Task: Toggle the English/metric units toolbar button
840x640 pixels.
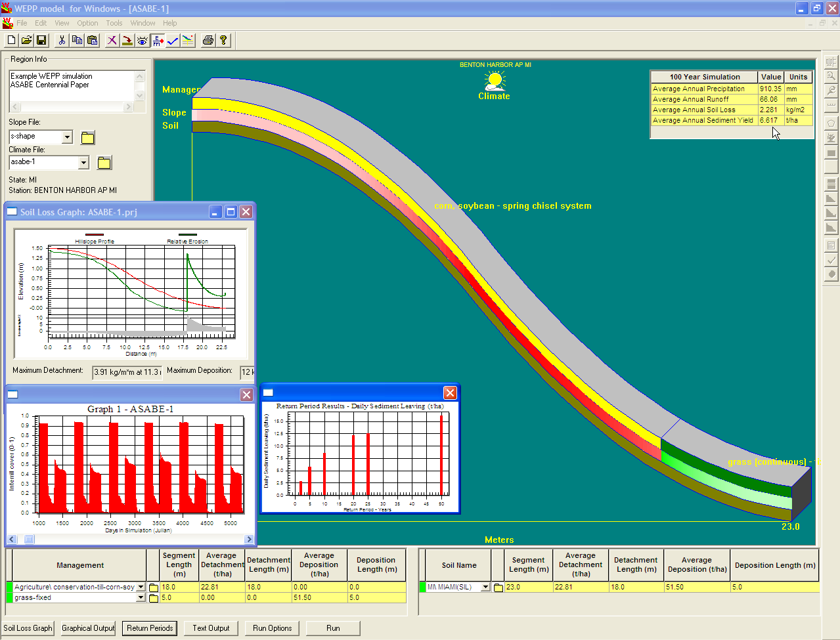Action: [x=158, y=41]
